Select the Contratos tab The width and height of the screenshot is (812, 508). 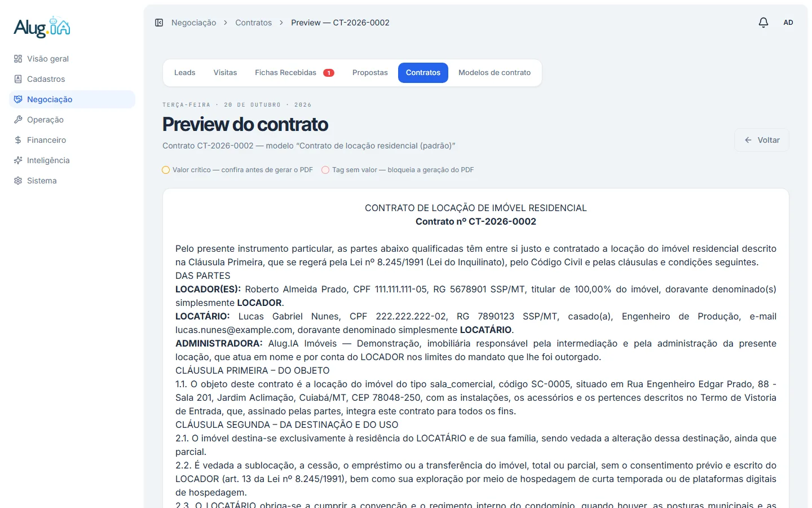coord(423,73)
